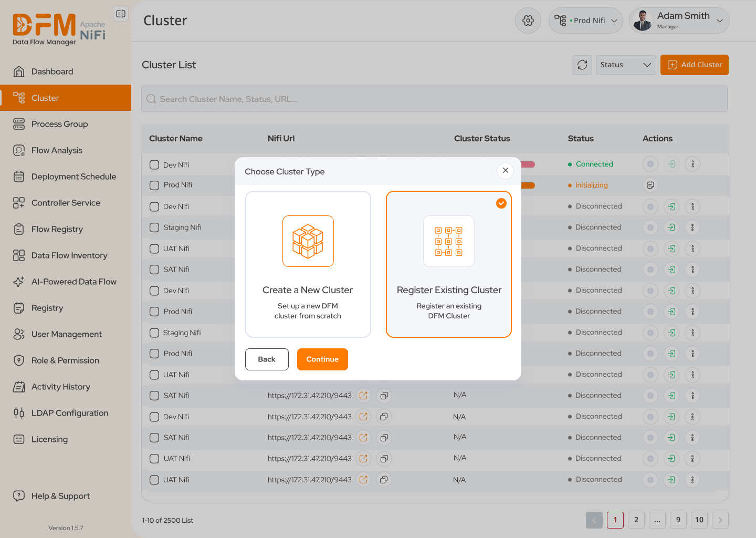Expand the Adam Smith user menu chevron
Screen dimensions: 756x538
[x=720, y=20]
